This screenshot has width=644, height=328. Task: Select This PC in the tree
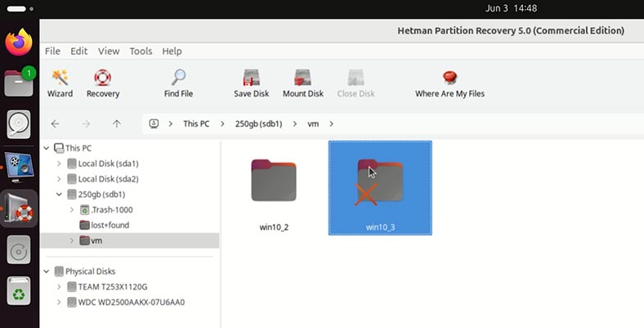point(73,148)
